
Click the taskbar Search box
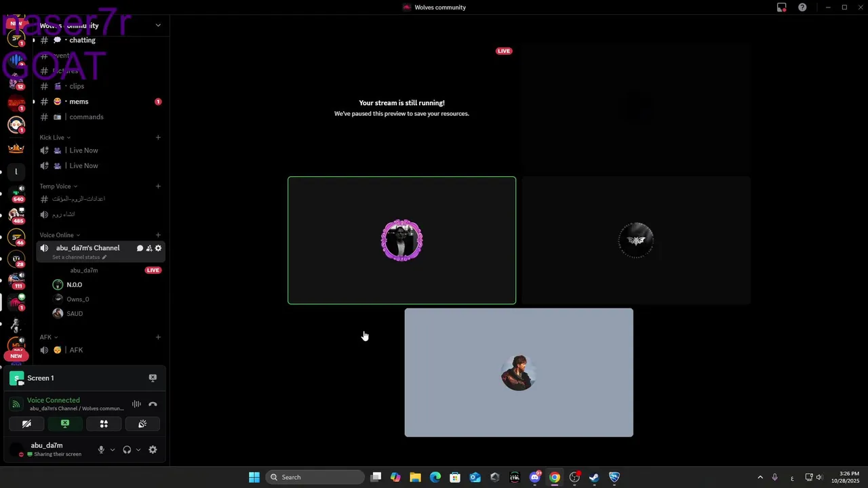click(315, 477)
